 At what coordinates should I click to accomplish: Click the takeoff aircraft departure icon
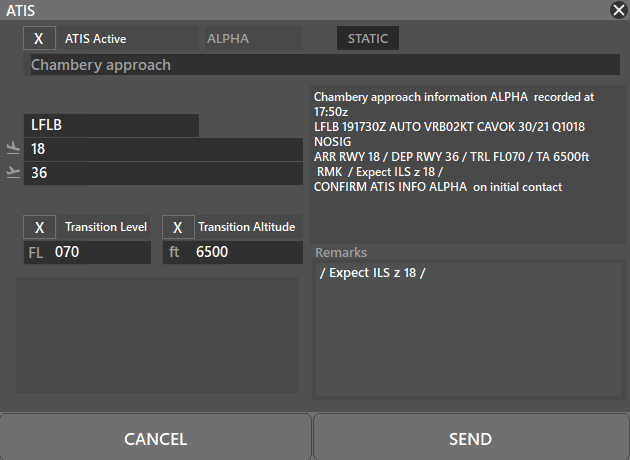13,172
